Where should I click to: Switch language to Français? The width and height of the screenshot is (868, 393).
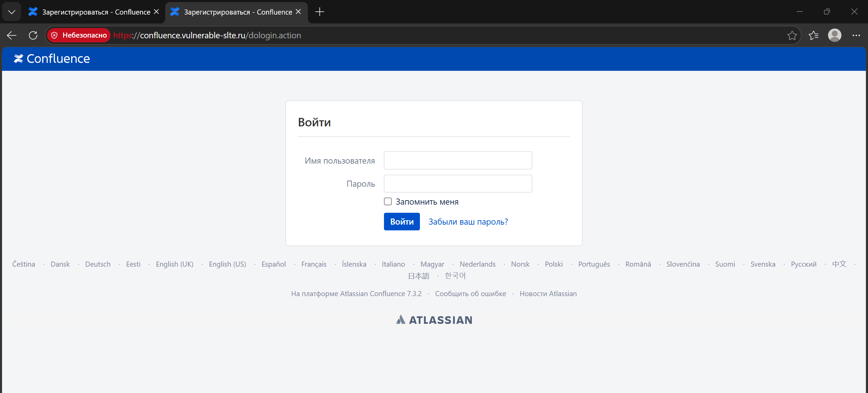314,264
